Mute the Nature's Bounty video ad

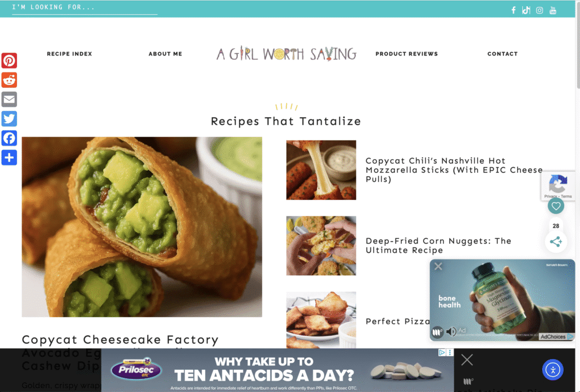451,332
